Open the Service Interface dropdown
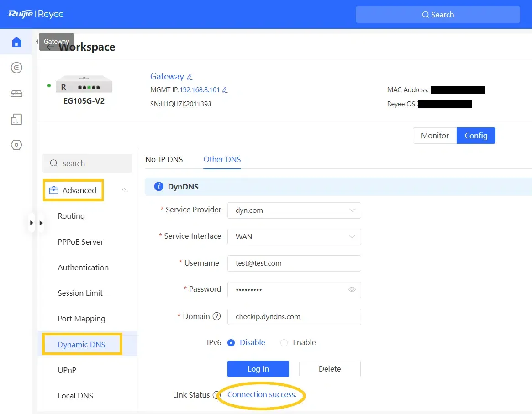Screen dimensions: 532x414 pos(294,236)
